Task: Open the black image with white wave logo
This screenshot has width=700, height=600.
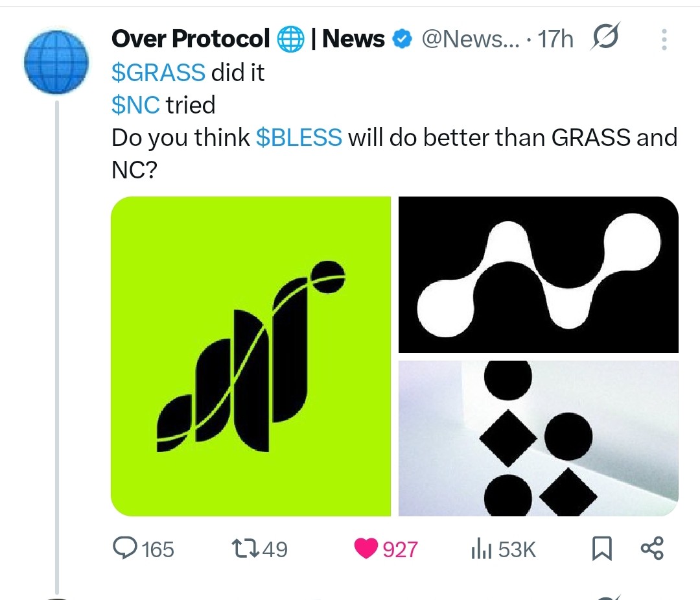Action: [x=538, y=274]
